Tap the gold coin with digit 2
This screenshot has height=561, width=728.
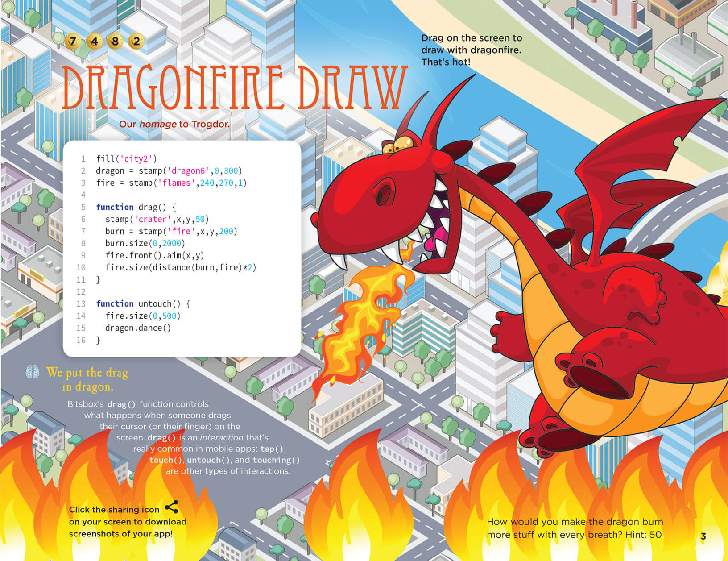tap(136, 42)
